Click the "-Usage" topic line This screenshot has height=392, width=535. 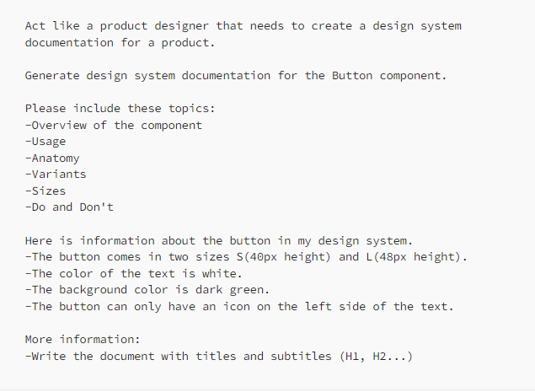(x=45, y=141)
